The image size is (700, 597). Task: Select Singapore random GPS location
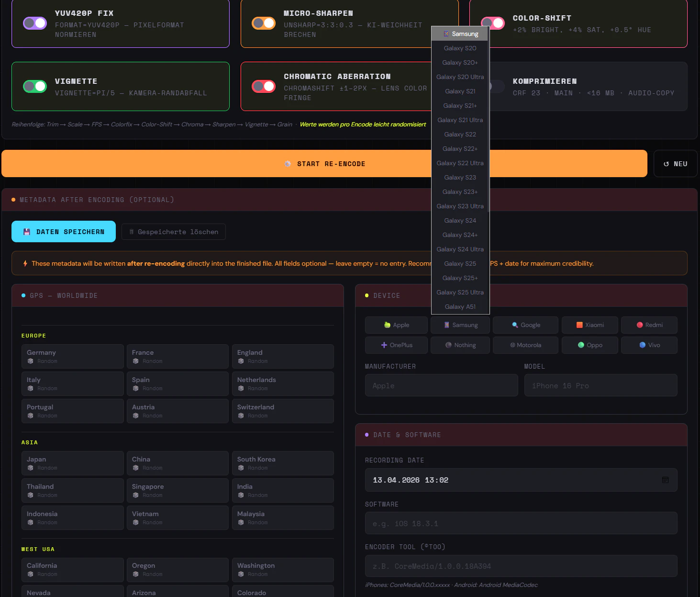(178, 491)
